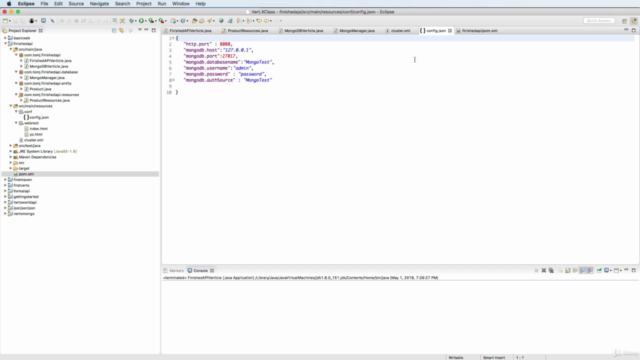Viewport: 640px width, 360px height.
Task: Maximize the Project Explorer panel
Action: click(153, 30)
